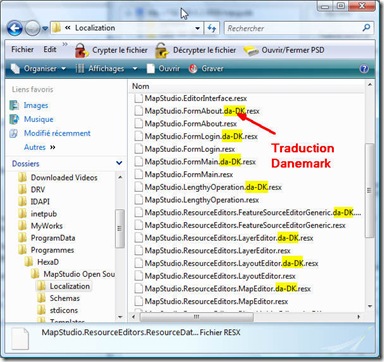Expand the address bar history dropdown arrow
Viewport: 384px width, 362px height.
click(198, 28)
